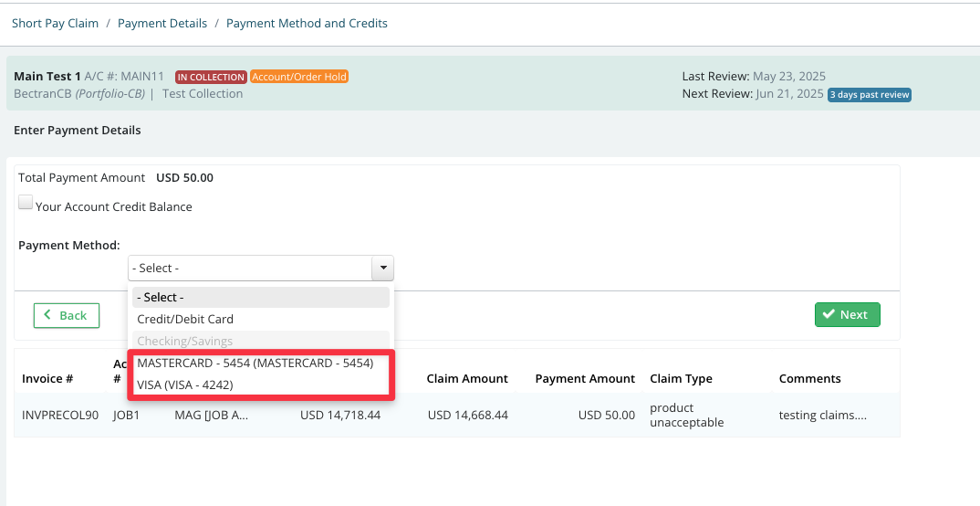The image size is (980, 506).
Task: Click Next Review Jun 21, 2025 date
Action: (788, 94)
